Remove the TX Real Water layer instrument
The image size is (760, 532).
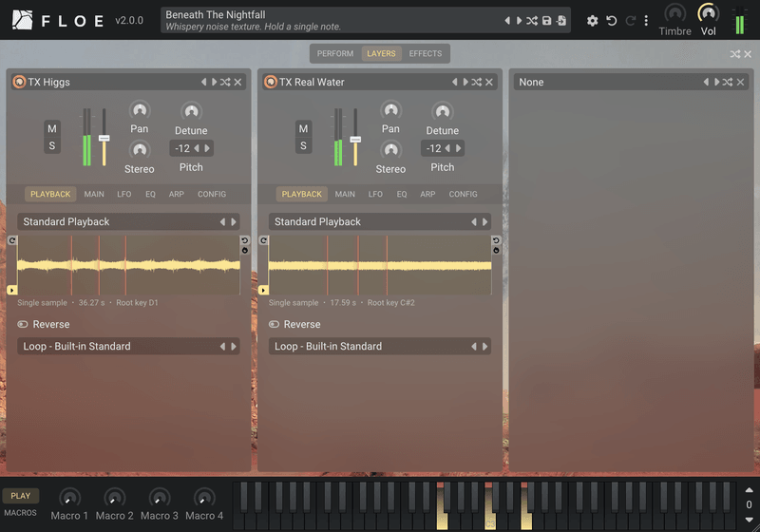(489, 82)
